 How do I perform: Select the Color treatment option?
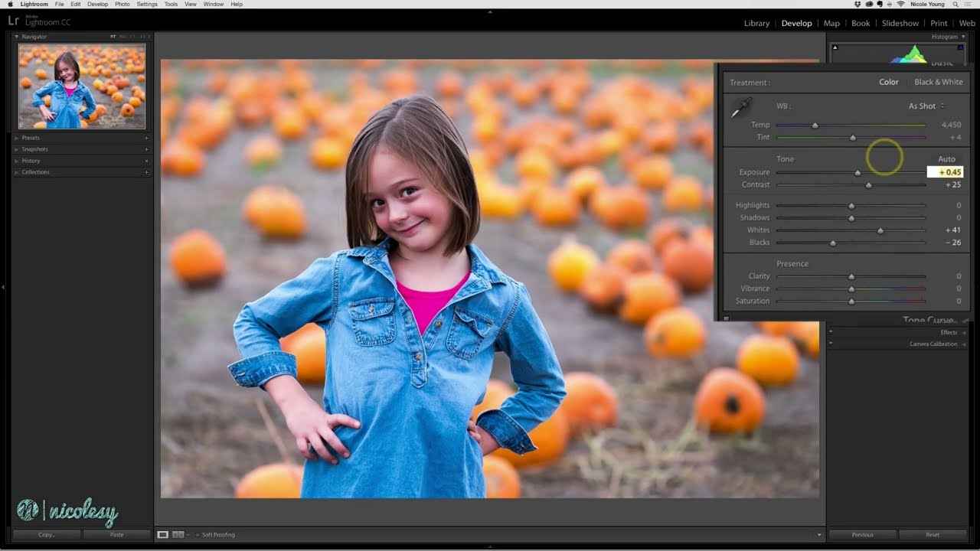coord(888,82)
